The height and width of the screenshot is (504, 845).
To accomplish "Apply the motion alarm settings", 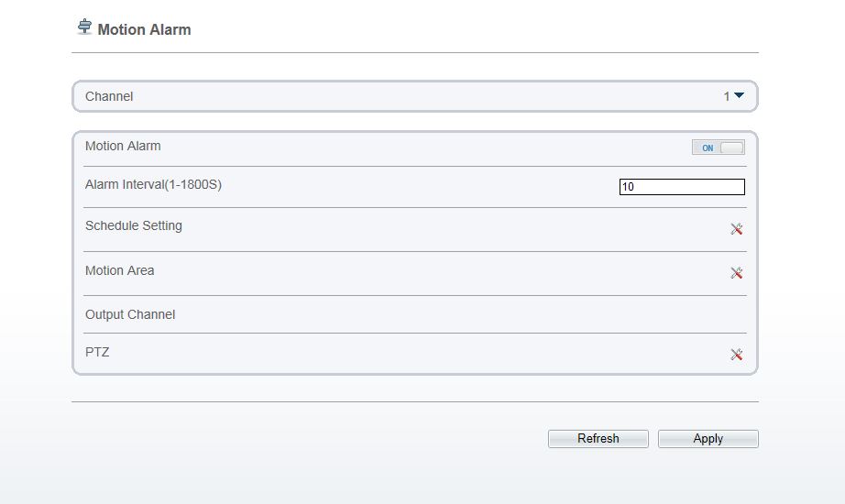I will click(x=708, y=439).
